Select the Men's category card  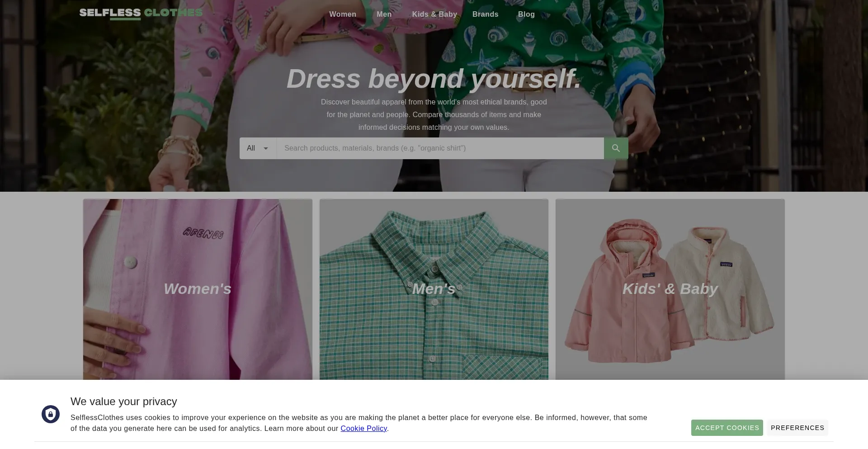(x=434, y=288)
